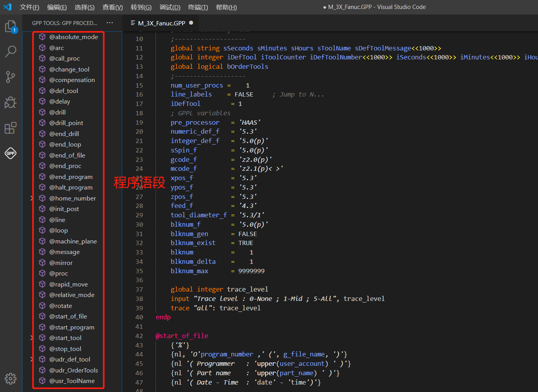Open the 转到(G) menu

141,7
